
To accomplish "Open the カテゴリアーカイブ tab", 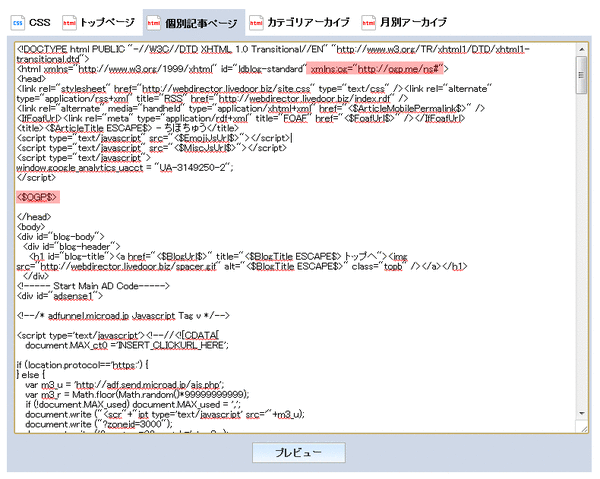I will point(300,23).
